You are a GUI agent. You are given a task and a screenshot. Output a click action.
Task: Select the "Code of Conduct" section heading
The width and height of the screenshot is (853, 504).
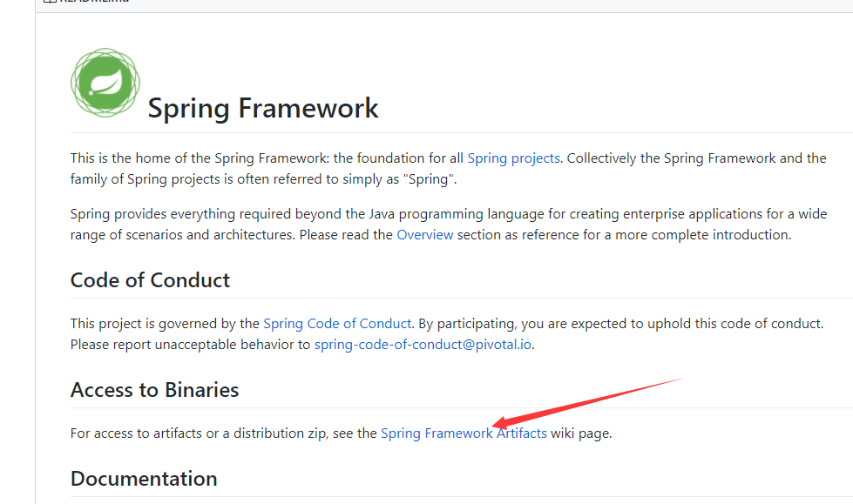coord(150,280)
